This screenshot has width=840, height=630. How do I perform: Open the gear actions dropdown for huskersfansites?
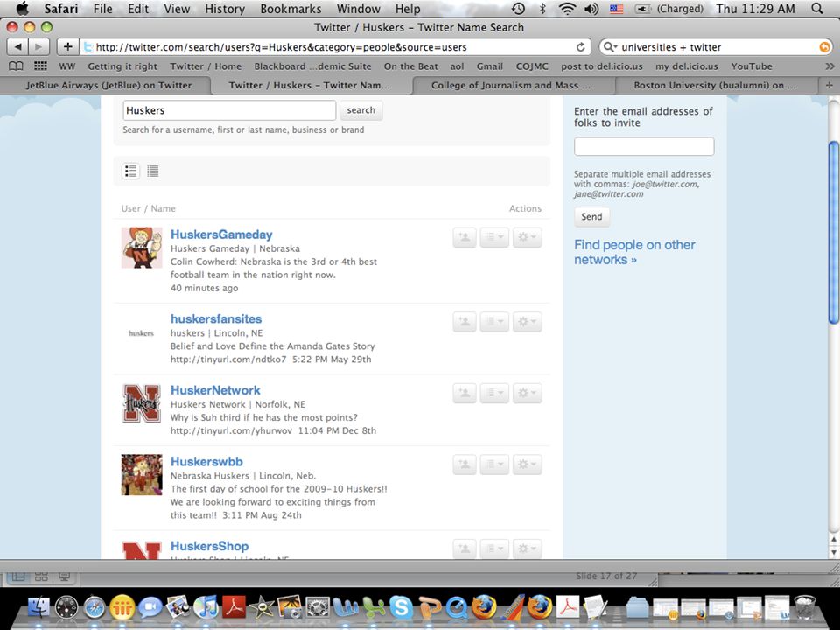[527, 322]
